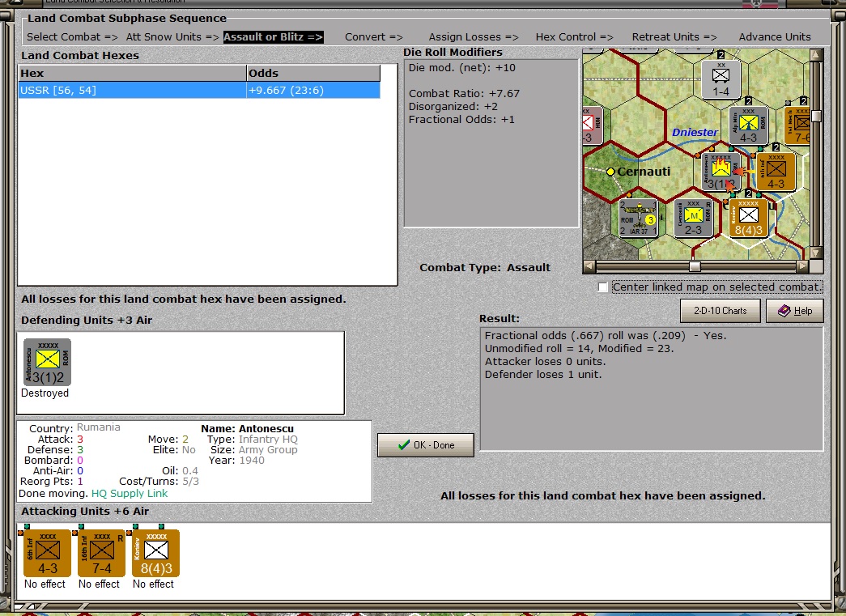Click the left arrow of map horizontal scrollbar
Screen dimensions: 846x616
[x=589, y=266]
